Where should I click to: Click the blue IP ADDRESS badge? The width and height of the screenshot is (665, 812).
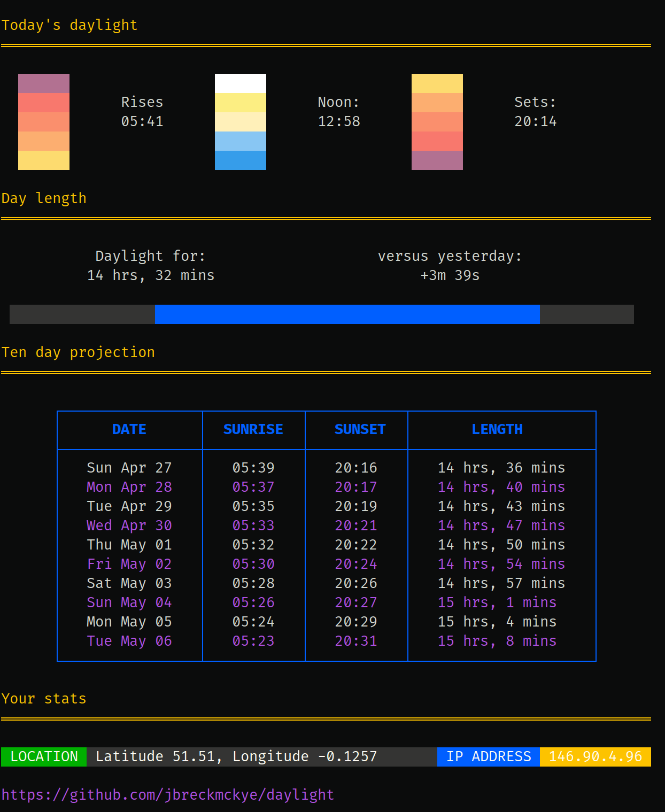[488, 756]
